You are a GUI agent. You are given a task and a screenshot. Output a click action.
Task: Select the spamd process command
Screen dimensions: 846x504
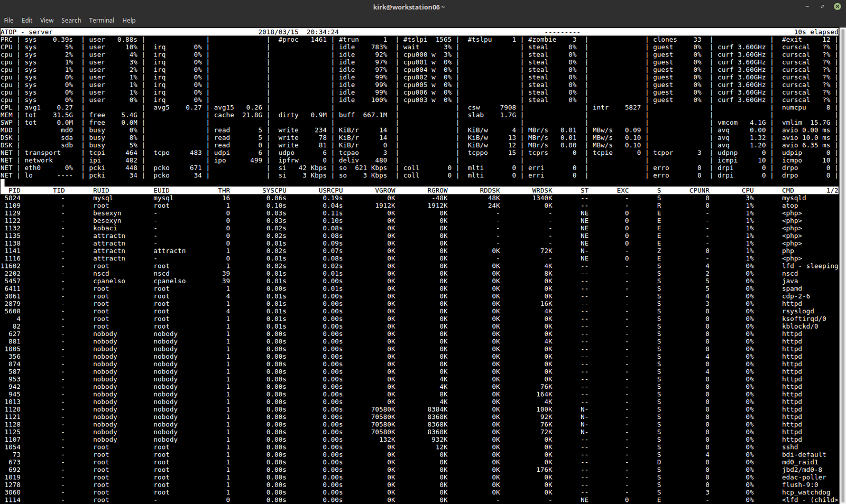792,288
